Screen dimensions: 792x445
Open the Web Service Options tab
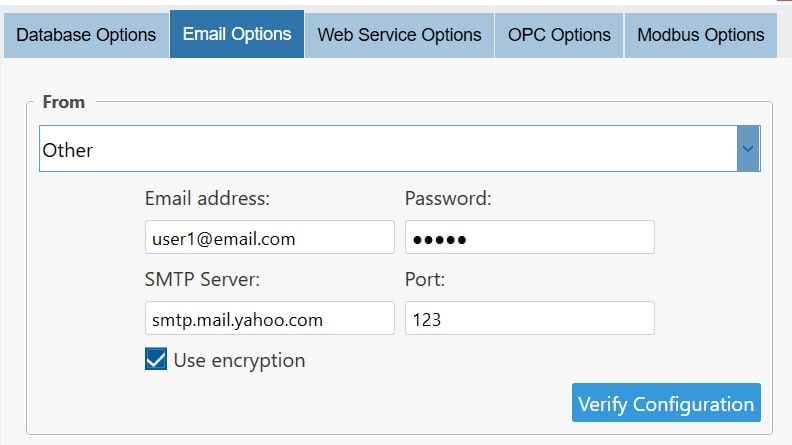[x=399, y=35]
